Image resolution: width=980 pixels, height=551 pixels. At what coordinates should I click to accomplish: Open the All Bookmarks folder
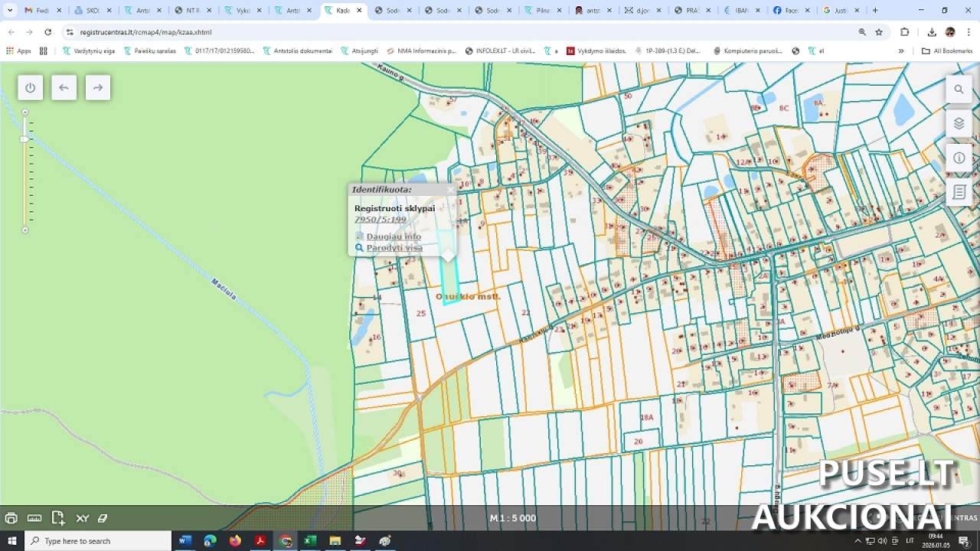pos(947,51)
